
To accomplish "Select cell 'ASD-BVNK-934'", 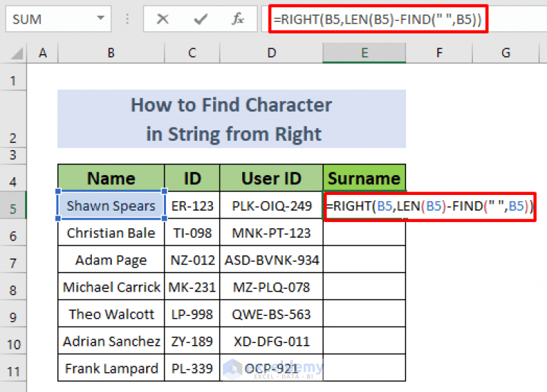I will point(271,259).
